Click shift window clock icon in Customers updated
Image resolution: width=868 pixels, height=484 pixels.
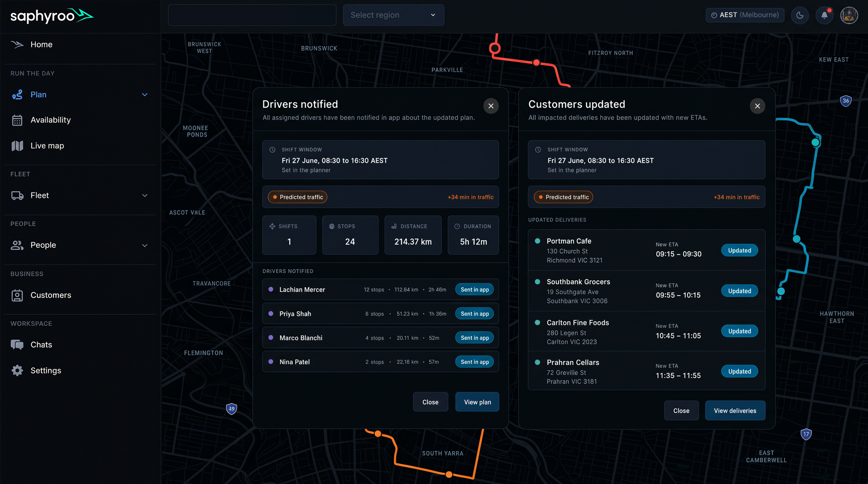538,150
